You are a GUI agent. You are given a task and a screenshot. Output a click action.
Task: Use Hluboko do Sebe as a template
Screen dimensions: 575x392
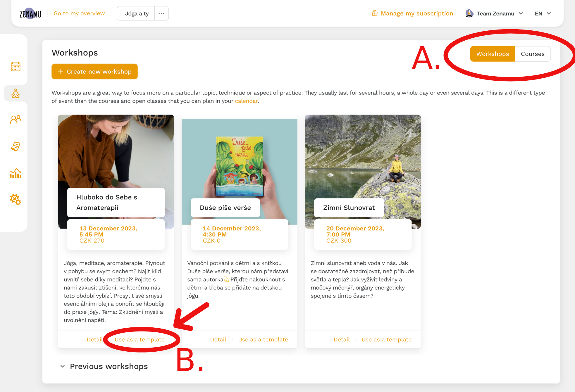click(140, 340)
